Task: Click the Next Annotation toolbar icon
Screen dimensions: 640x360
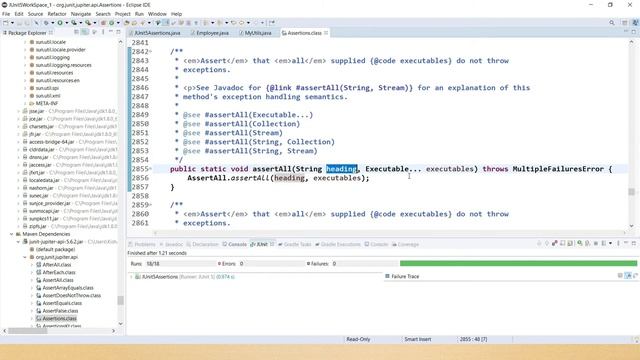Action: pyautogui.click(x=206, y=23)
